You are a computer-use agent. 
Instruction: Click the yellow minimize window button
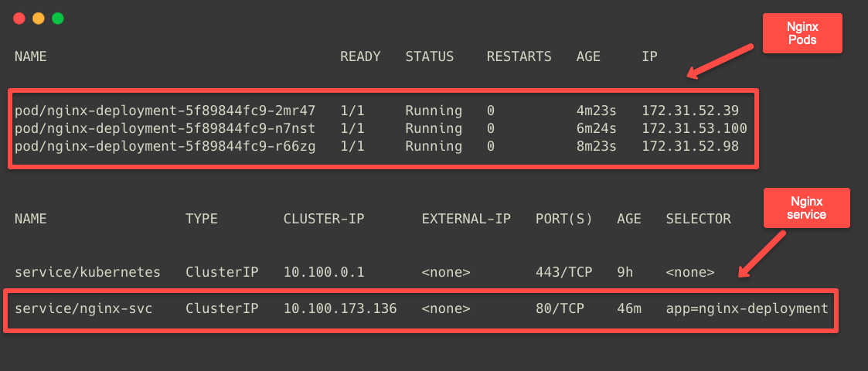tap(38, 19)
